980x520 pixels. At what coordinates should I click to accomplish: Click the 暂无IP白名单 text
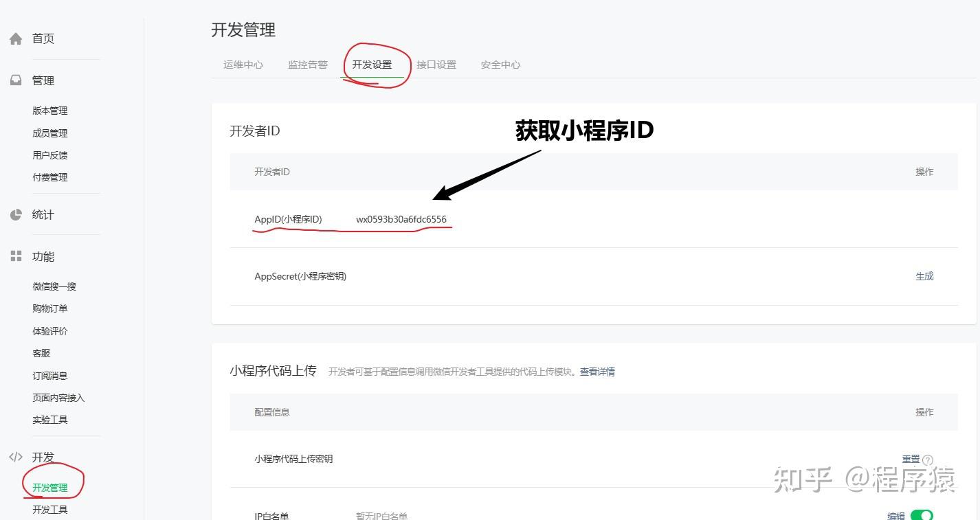tap(381, 516)
